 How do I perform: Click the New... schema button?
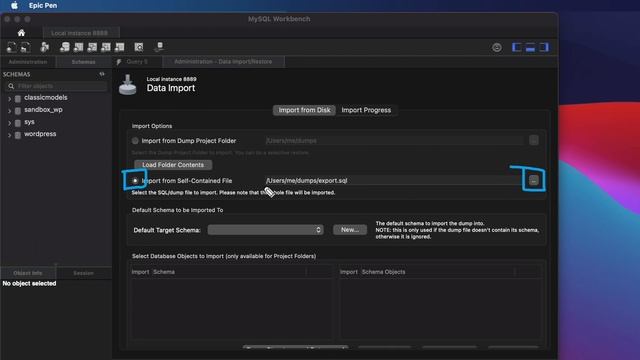click(x=350, y=230)
